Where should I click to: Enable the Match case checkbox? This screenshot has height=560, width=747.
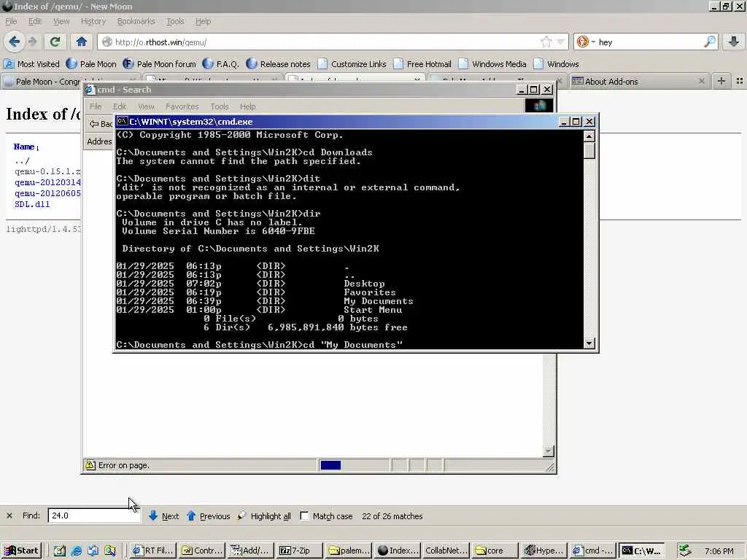tap(304, 516)
